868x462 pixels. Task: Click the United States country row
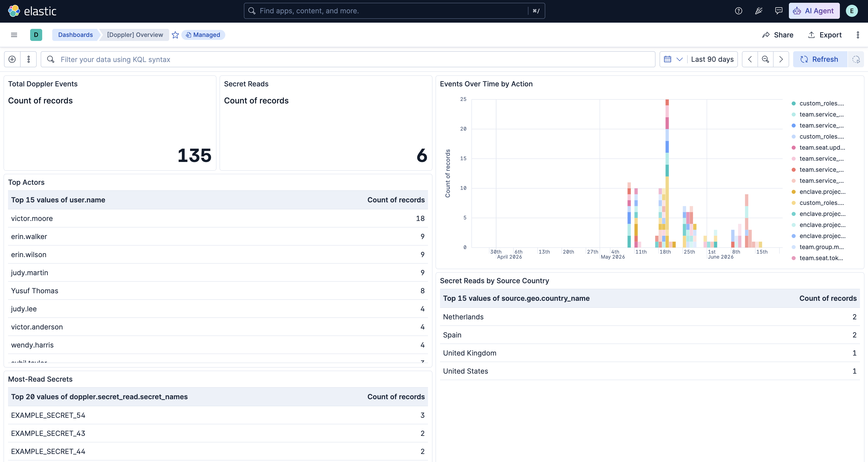pos(650,371)
